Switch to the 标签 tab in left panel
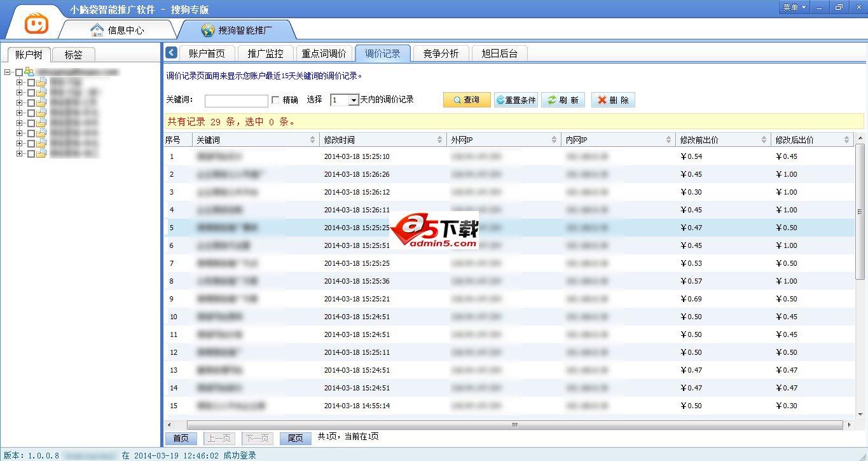The width and height of the screenshot is (868, 461). [x=73, y=55]
